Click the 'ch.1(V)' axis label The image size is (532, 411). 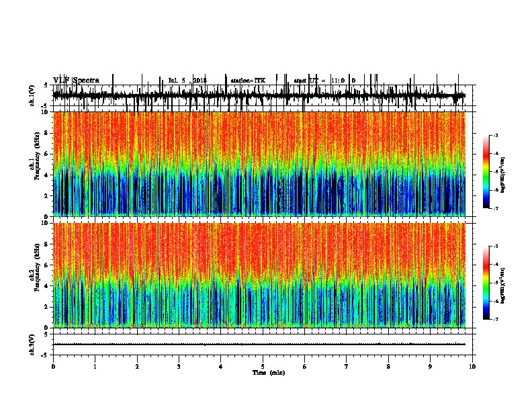(x=32, y=95)
